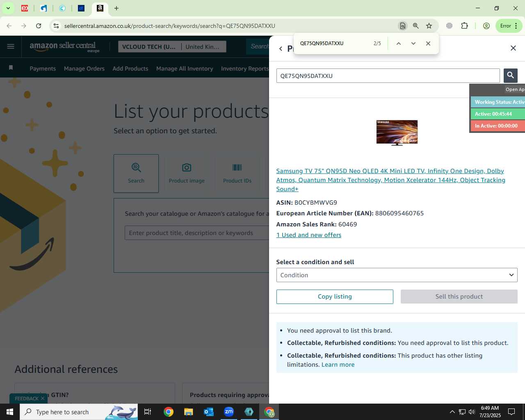Screen dimensions: 525x420
Task: Open the Windows Start menu
Action: 10,412
